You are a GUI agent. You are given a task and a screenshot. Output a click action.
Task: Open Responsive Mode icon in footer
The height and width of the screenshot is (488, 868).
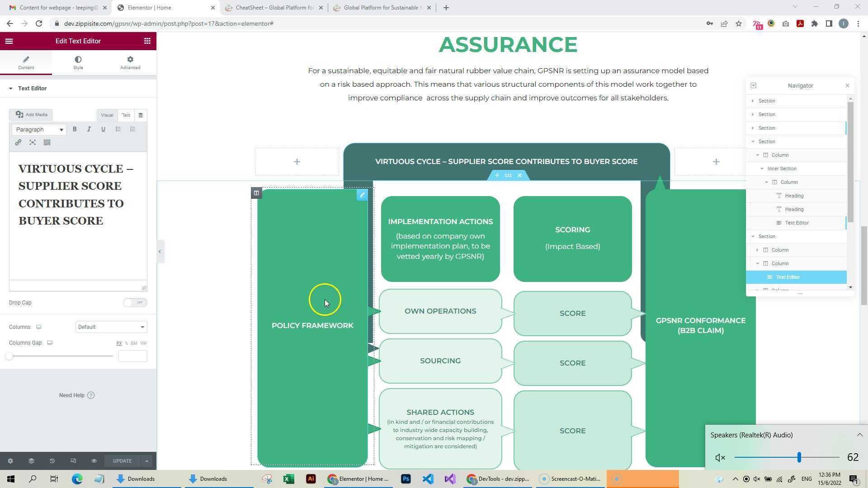coord(73,461)
